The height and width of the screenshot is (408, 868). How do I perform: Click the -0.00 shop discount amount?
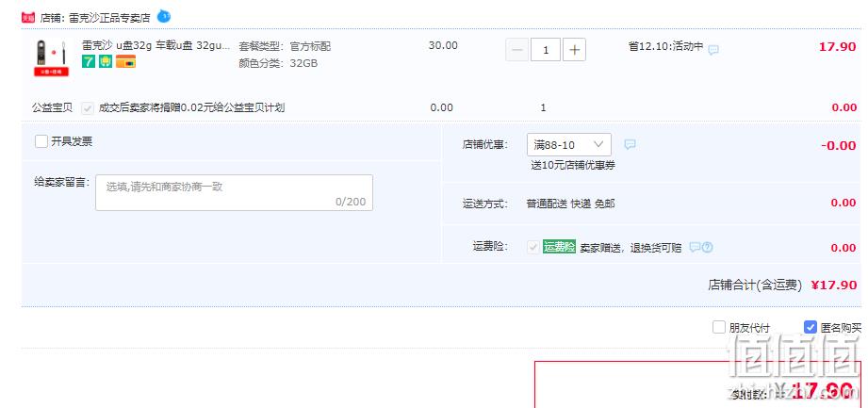pyautogui.click(x=838, y=146)
